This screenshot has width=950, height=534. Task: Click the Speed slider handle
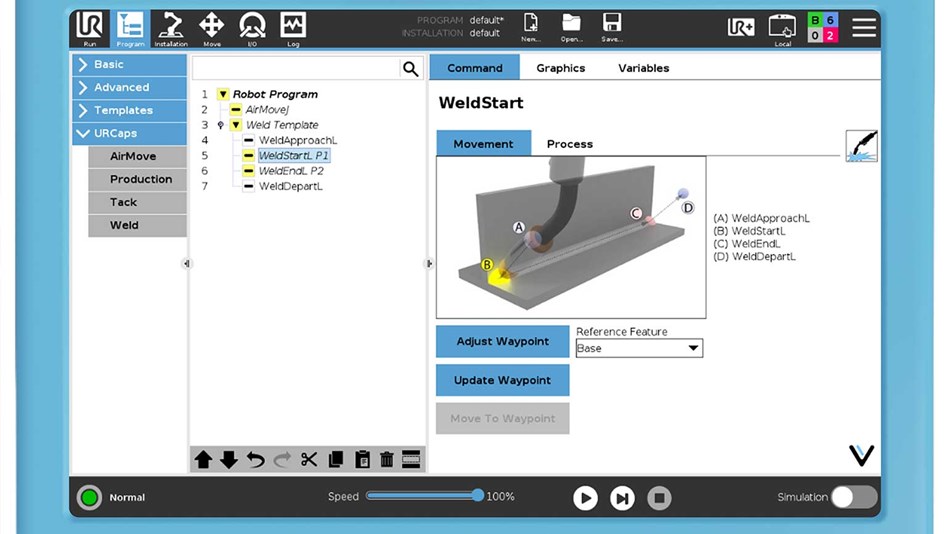[x=478, y=496]
